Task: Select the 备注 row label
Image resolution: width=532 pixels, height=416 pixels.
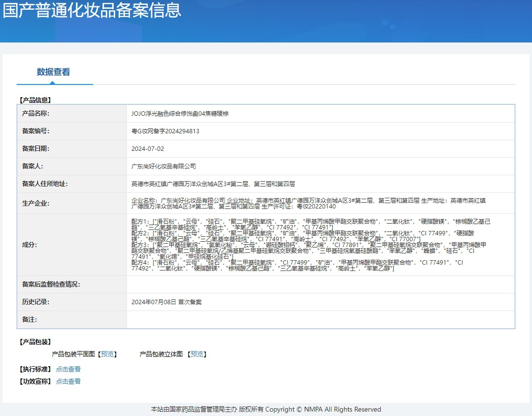Action: (29, 320)
